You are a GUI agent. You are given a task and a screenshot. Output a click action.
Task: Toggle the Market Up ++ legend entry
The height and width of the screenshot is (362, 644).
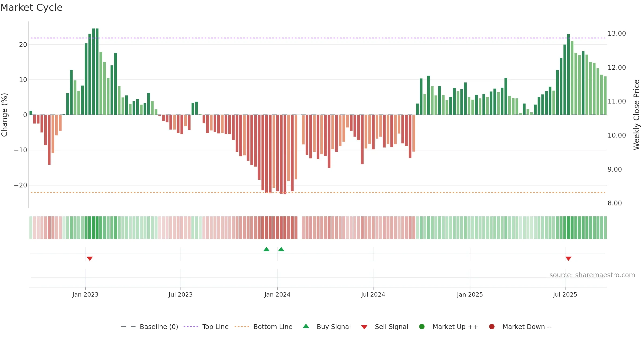click(448, 327)
